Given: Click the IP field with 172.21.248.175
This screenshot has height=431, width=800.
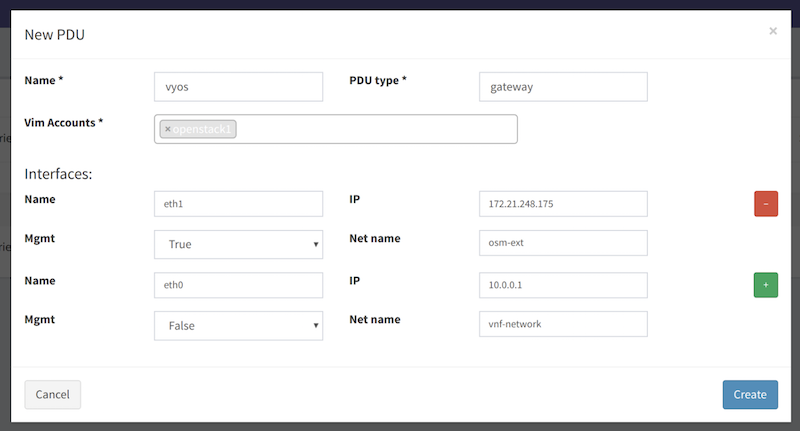Looking at the screenshot, I should [563, 204].
